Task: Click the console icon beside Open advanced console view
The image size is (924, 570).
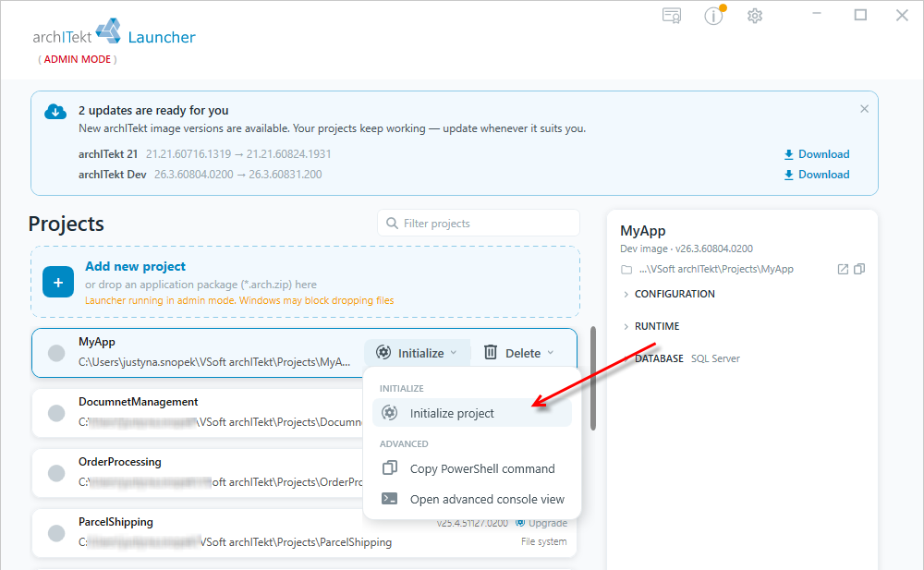Action: point(390,499)
